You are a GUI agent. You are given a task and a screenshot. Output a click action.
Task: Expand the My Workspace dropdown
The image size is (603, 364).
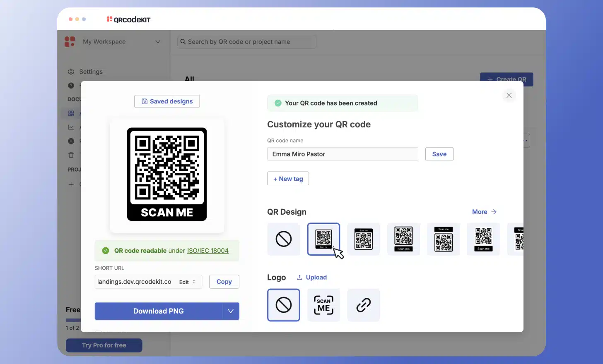coord(157,42)
